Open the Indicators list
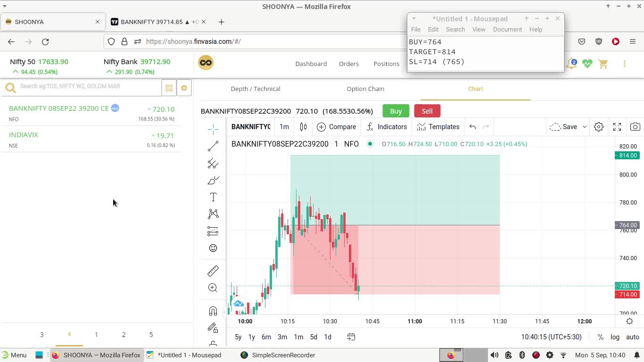This screenshot has width=644, height=362. [x=387, y=127]
